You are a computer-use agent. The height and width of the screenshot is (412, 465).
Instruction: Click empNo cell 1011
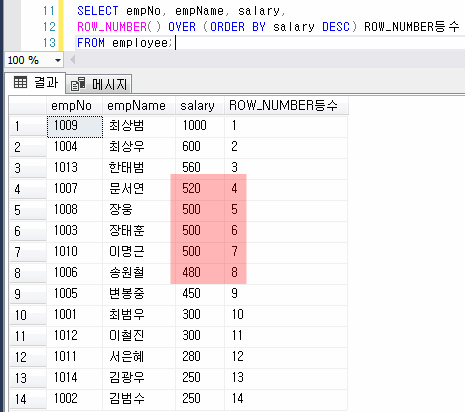[x=75, y=357]
